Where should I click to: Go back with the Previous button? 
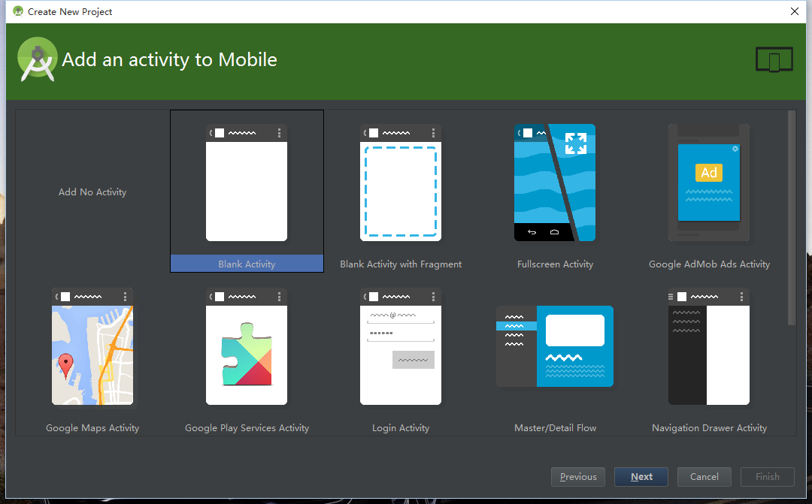(x=578, y=476)
